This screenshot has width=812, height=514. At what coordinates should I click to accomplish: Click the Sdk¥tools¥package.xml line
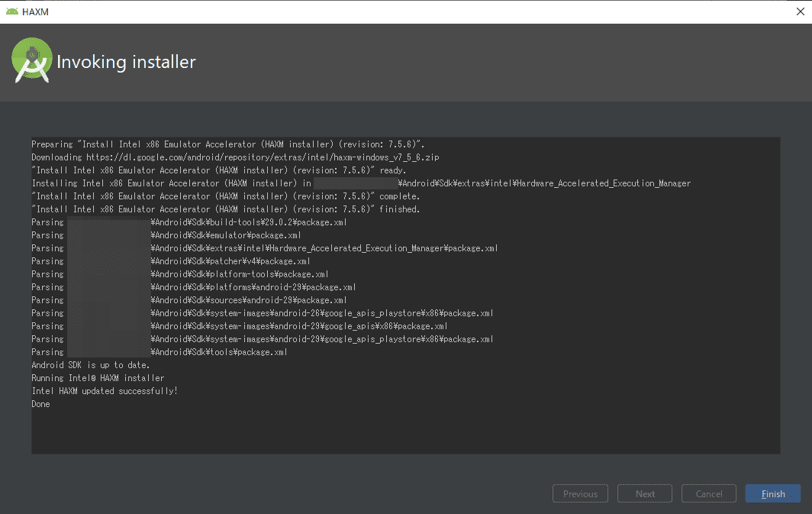pos(159,352)
